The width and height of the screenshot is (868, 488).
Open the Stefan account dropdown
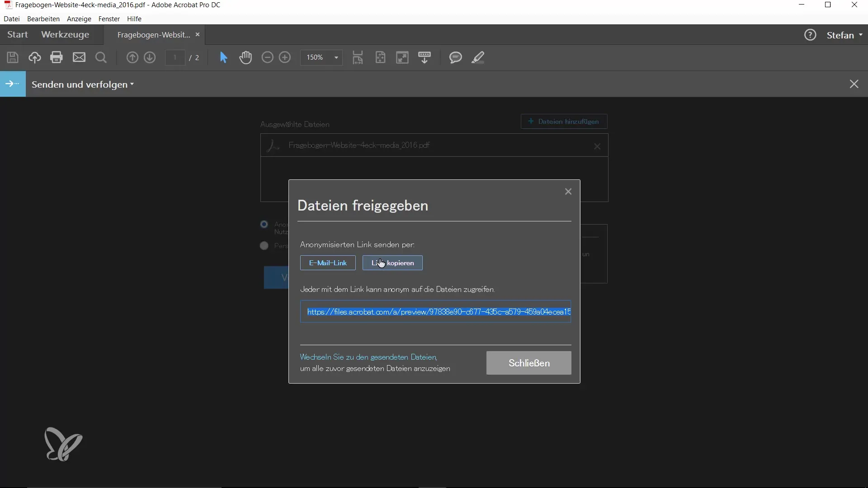click(844, 35)
